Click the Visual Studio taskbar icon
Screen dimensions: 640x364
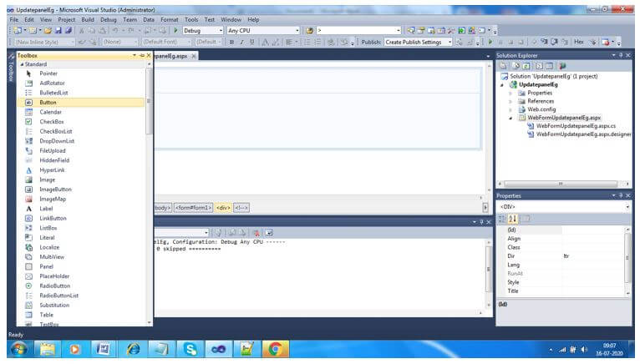pyautogui.click(x=218, y=349)
